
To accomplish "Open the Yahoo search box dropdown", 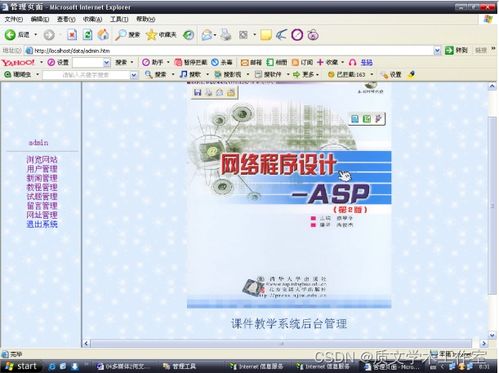I will click(x=106, y=62).
